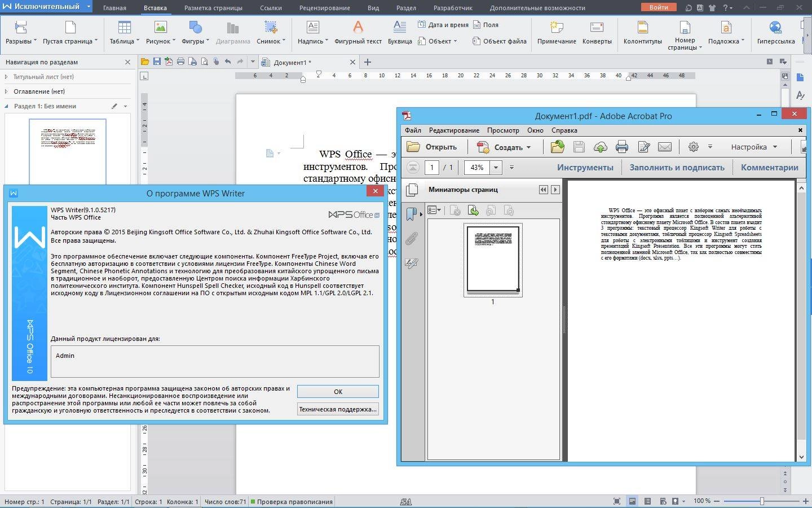Open the zoom percentage dropdown in Acrobat
This screenshot has width=812, height=508.
click(496, 167)
